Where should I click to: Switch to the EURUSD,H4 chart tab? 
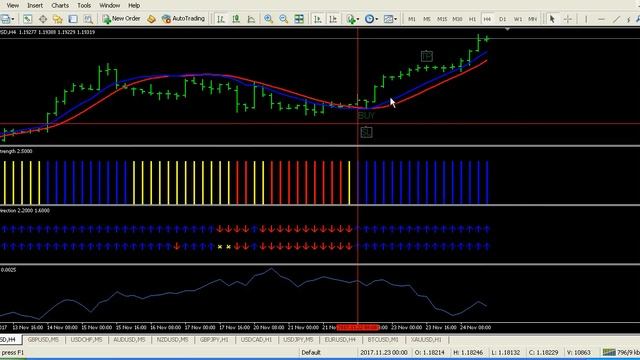pyautogui.click(x=340, y=340)
